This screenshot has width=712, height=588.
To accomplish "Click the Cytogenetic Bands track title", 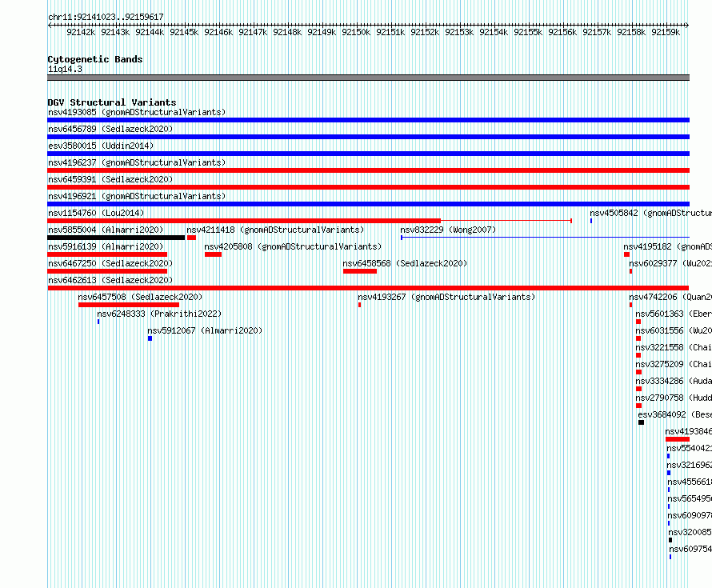I will tap(95, 59).
